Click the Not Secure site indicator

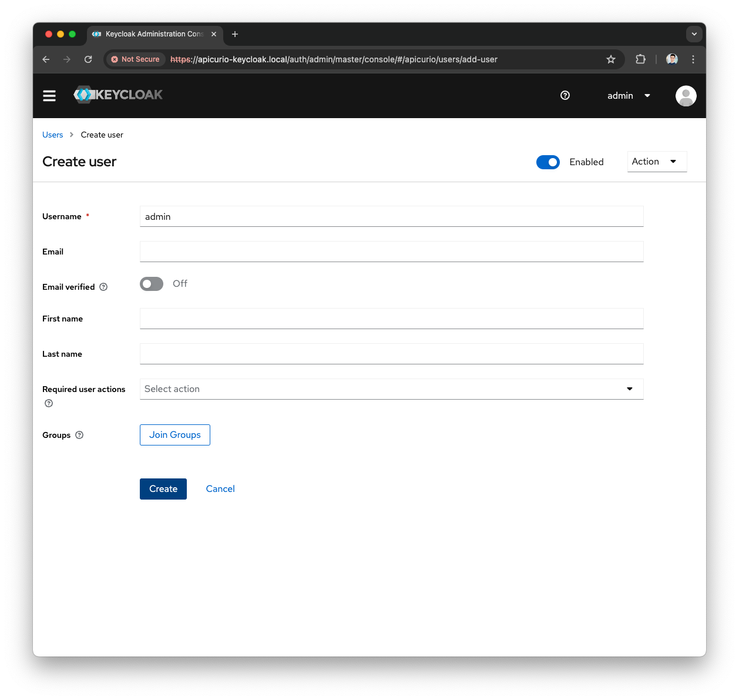pyautogui.click(x=135, y=59)
